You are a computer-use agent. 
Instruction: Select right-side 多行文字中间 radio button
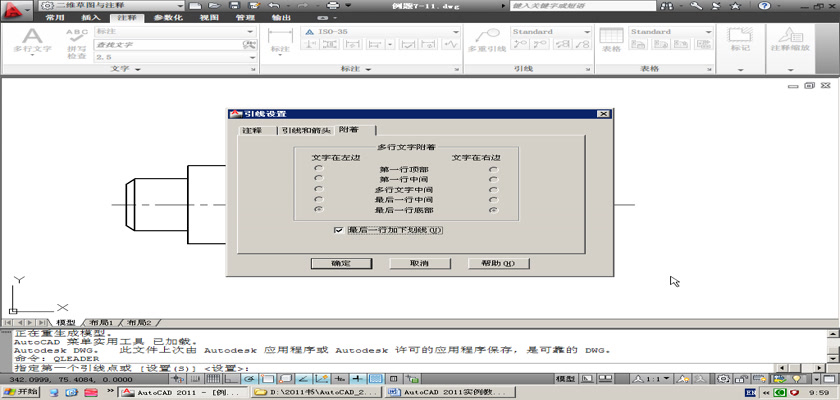tap(493, 190)
